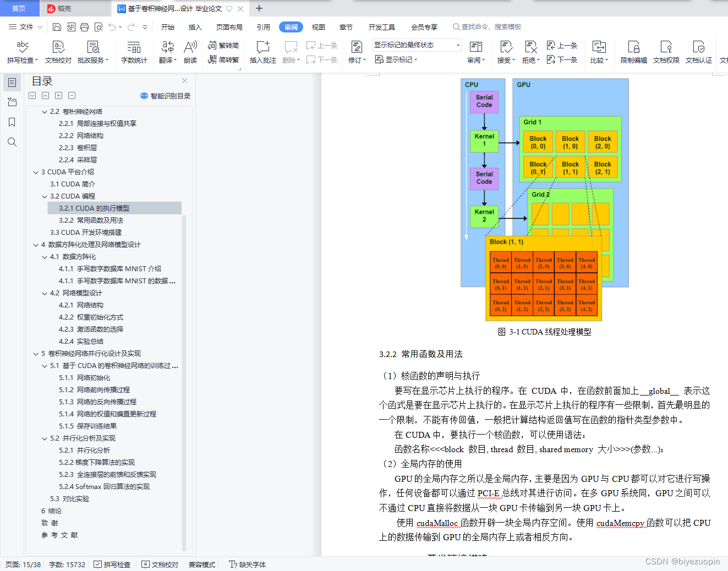
Task: Switch to 插入 ribbon tab
Action: (195, 27)
